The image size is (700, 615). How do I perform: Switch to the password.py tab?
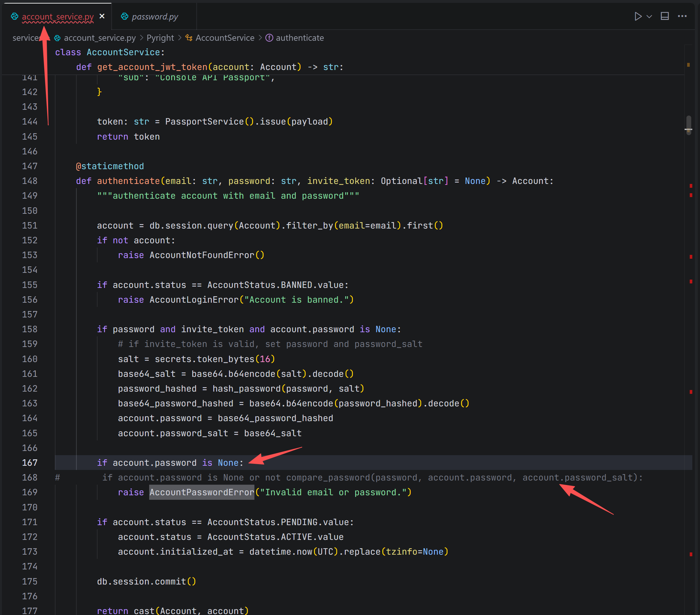pyautogui.click(x=155, y=16)
